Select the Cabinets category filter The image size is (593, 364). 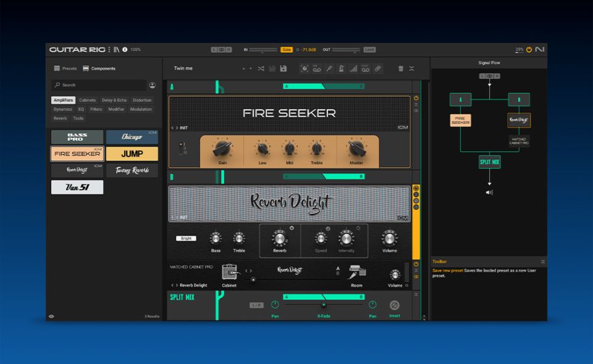[x=87, y=100]
